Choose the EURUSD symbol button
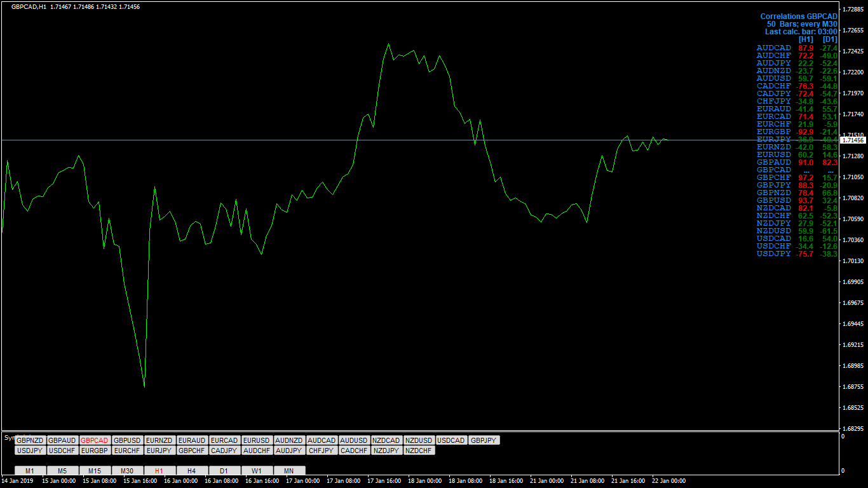 257,440
